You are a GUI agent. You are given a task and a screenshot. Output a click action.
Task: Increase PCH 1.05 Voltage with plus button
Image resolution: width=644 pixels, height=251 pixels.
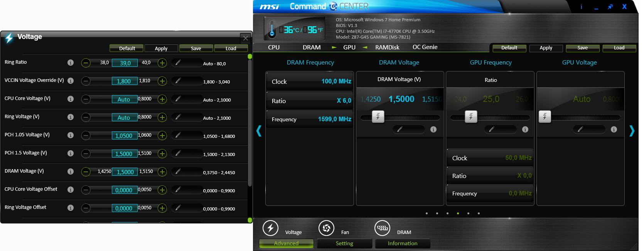(x=162, y=136)
